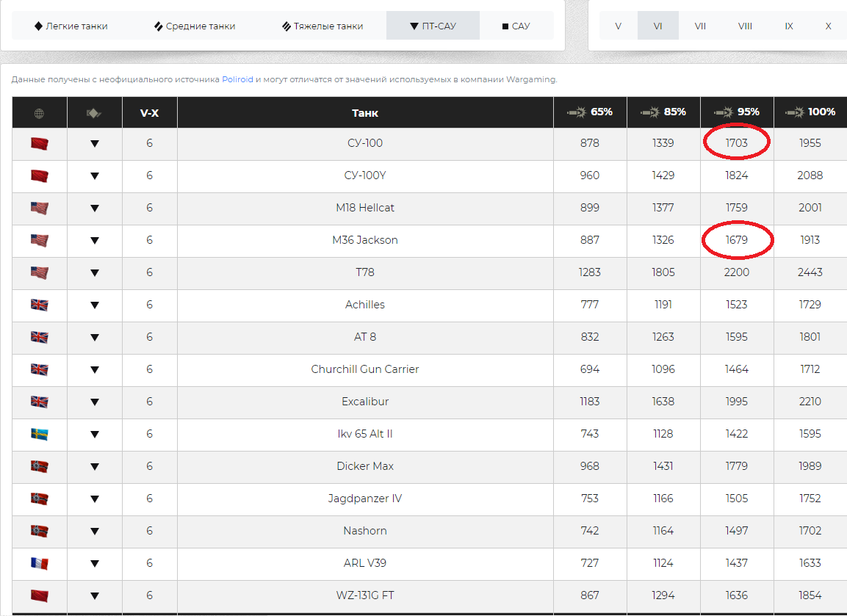Choose tier VI tab
The height and width of the screenshot is (616, 847).
click(657, 26)
